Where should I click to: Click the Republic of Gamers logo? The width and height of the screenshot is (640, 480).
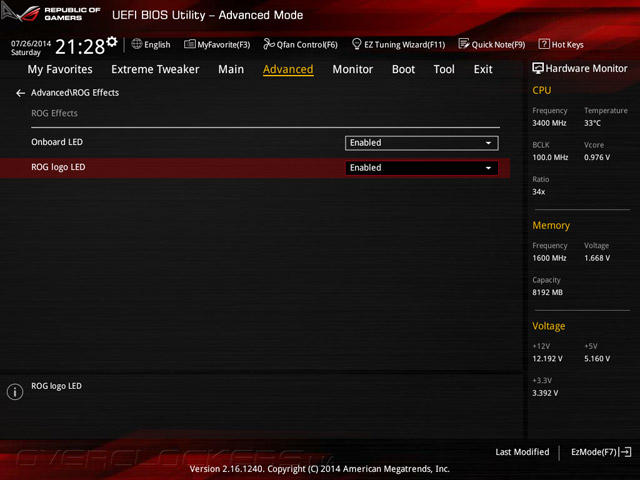51,13
